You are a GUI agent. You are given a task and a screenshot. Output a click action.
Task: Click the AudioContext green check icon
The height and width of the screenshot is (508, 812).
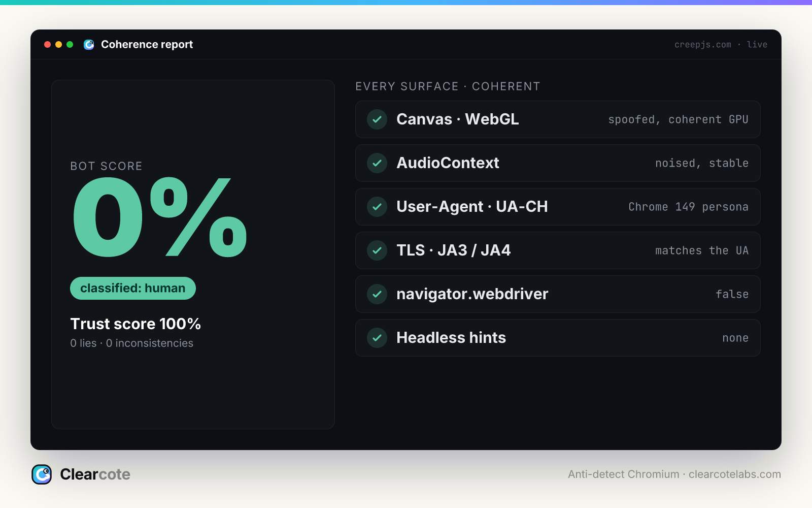point(377,163)
